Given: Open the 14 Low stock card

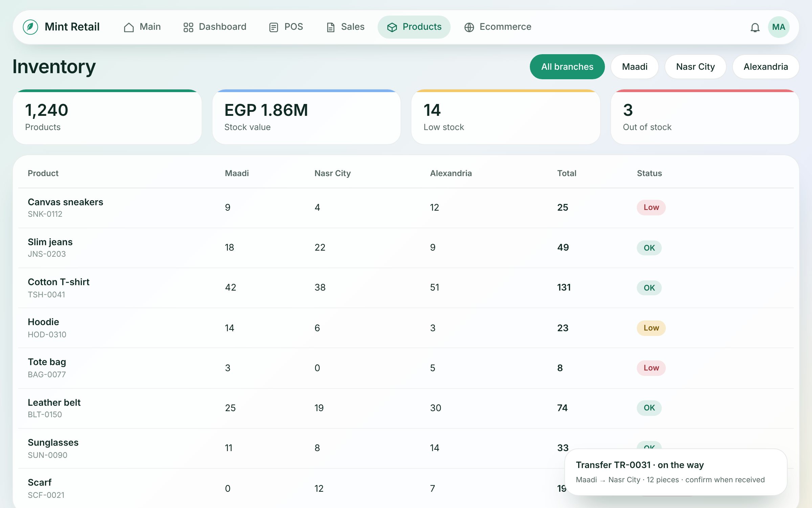Looking at the screenshot, I should click(x=506, y=117).
